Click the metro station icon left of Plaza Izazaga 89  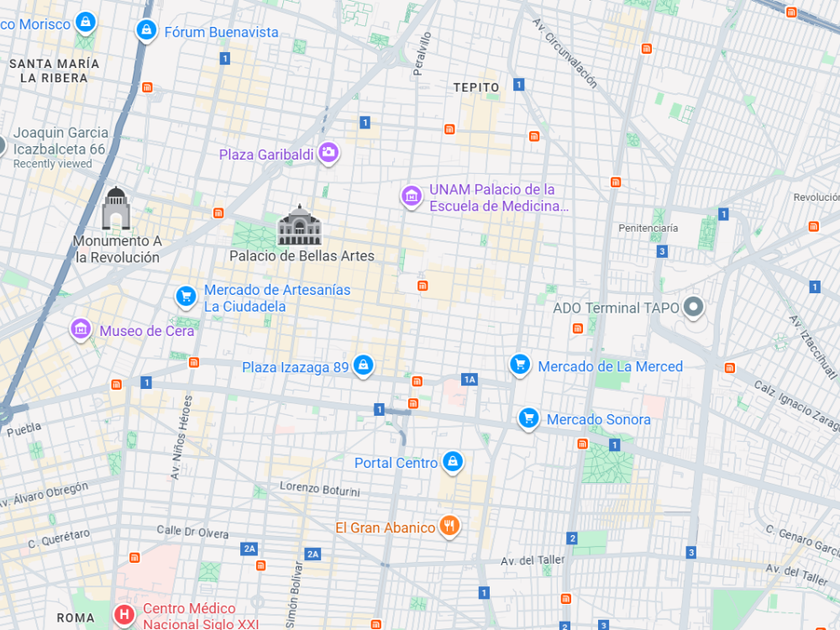pyautogui.click(x=194, y=363)
